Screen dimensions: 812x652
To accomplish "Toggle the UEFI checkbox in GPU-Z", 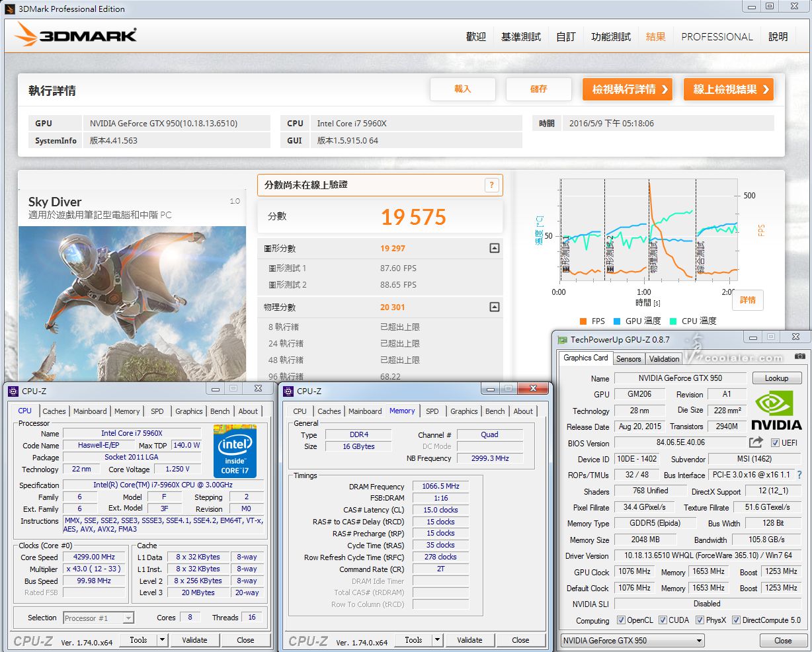I will [x=776, y=443].
